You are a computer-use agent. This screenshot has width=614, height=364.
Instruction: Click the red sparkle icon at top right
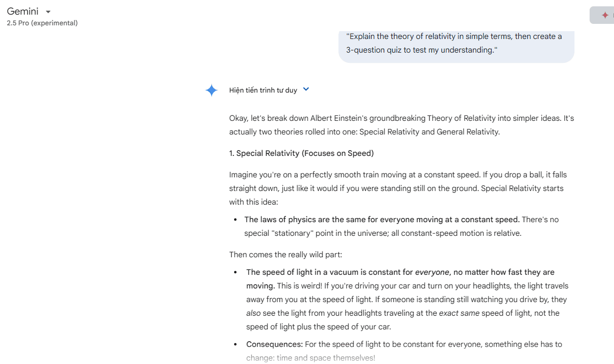(605, 15)
